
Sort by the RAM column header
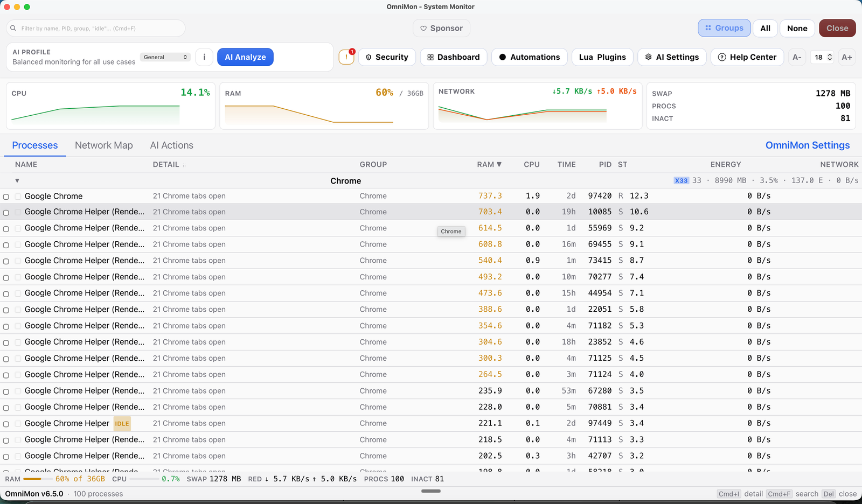(489, 165)
